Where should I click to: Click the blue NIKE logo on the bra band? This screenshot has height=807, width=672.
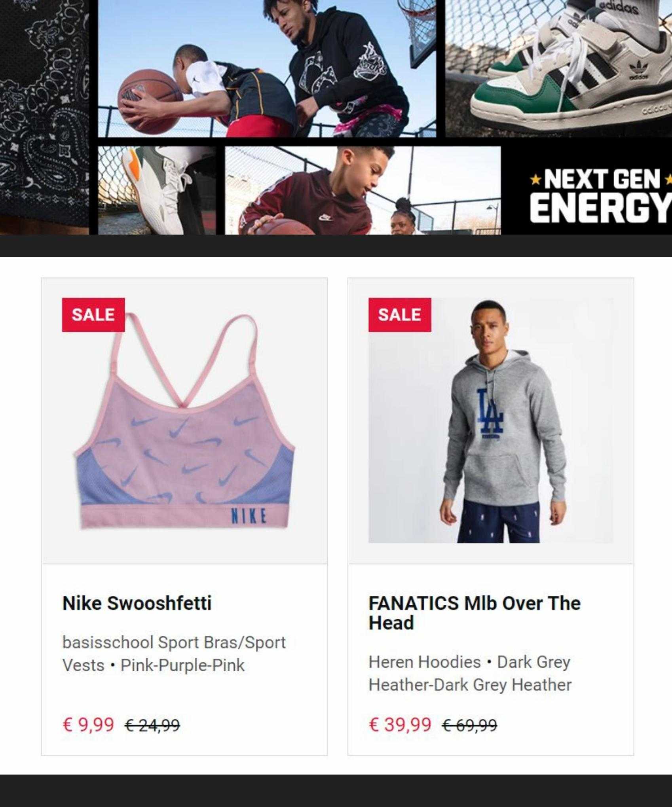[249, 516]
